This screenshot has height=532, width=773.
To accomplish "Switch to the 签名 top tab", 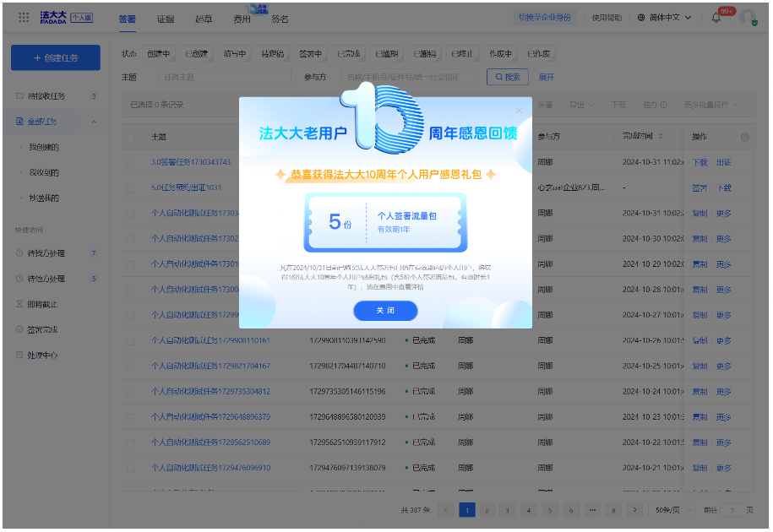I will pos(280,19).
